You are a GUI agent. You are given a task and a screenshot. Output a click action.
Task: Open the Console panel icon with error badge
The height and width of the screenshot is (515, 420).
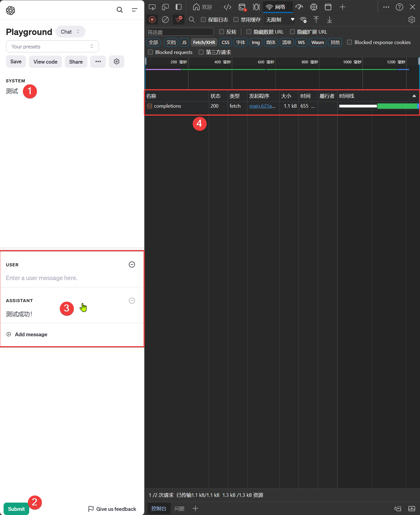point(243,7)
